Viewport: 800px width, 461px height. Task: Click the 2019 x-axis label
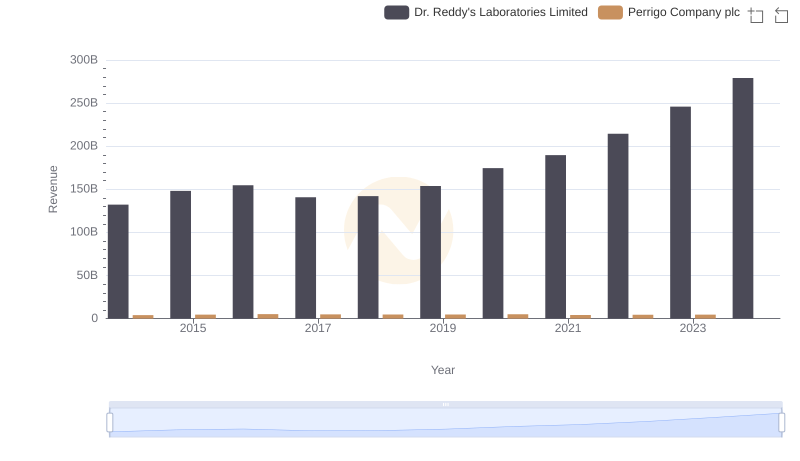point(443,328)
